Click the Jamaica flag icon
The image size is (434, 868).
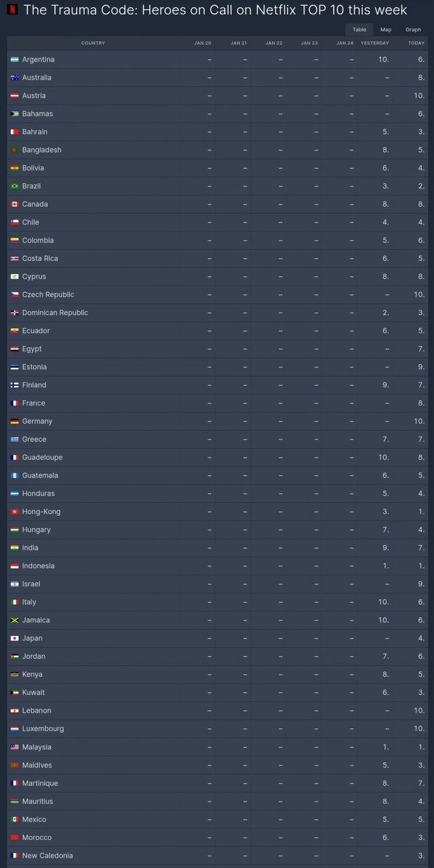click(15, 620)
